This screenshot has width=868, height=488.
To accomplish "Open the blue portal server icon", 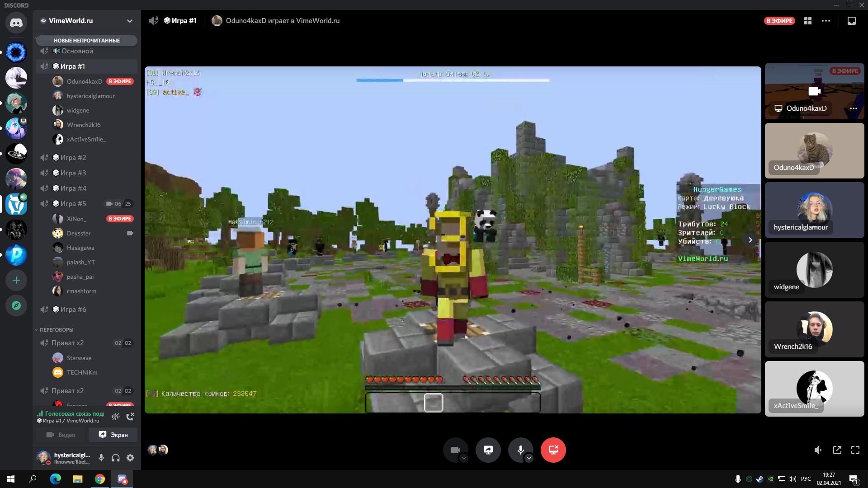I will (x=16, y=52).
